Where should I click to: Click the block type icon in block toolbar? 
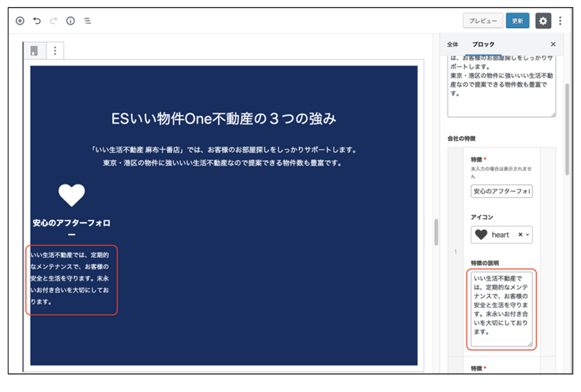tap(35, 50)
